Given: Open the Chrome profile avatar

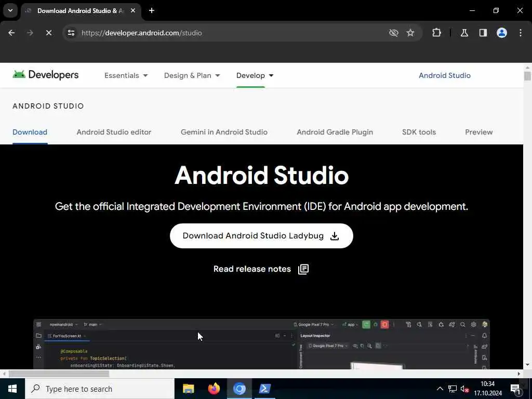Looking at the screenshot, I should tap(501, 33).
